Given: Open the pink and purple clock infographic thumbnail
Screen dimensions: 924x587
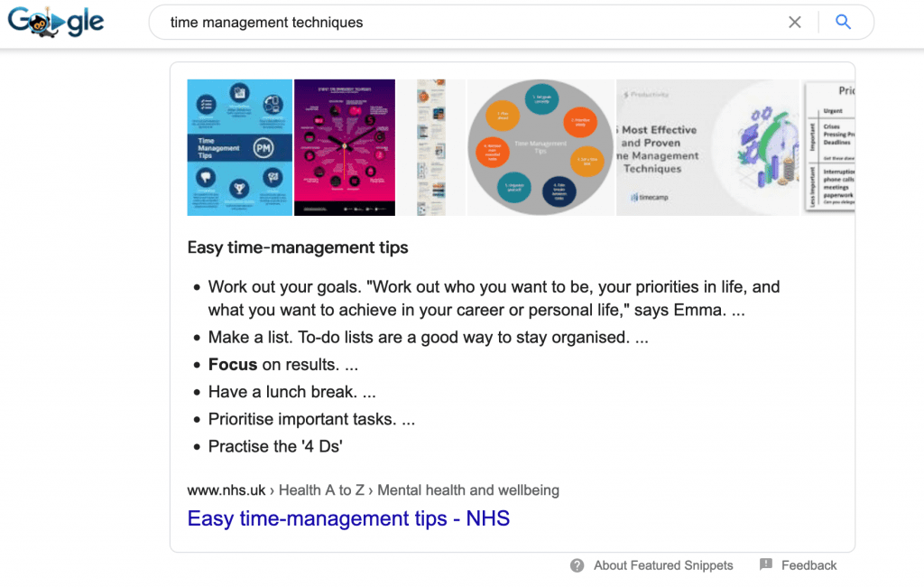Looking at the screenshot, I should pos(345,147).
